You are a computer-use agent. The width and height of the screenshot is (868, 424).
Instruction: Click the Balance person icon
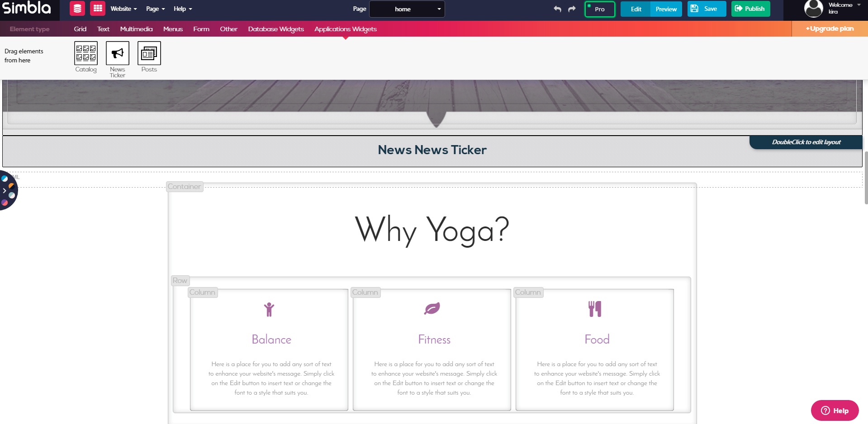coord(269,309)
